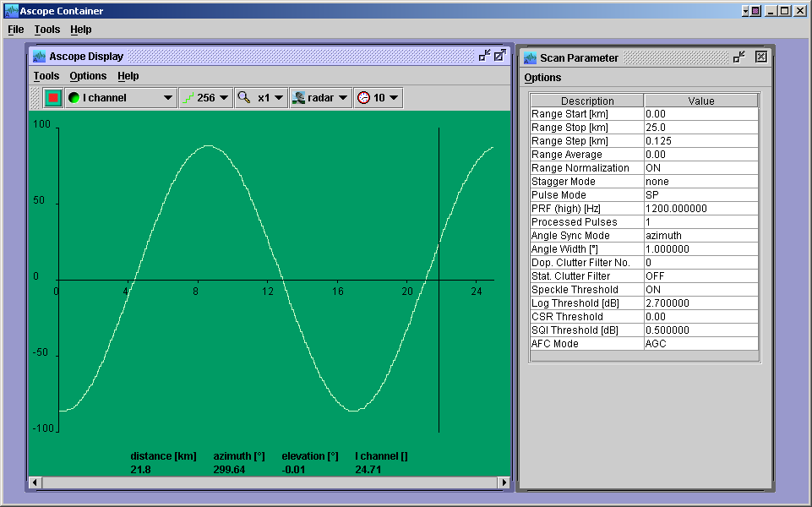
Task: Open the small arrow menu in the main title bar
Action: (745, 11)
